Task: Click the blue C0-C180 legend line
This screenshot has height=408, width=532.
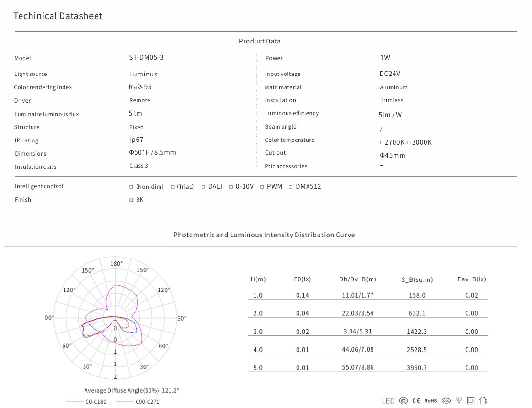Action: 75,402
